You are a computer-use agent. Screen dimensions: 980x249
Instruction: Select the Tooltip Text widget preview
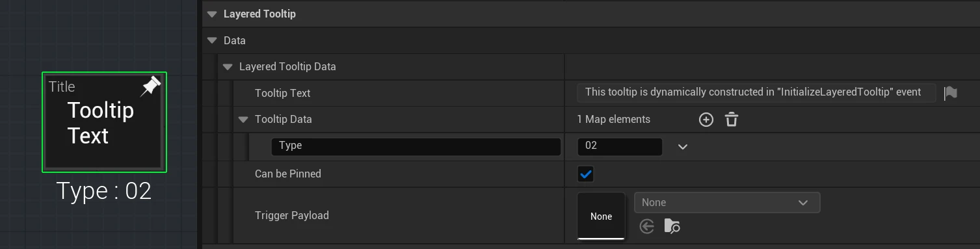[x=104, y=122]
